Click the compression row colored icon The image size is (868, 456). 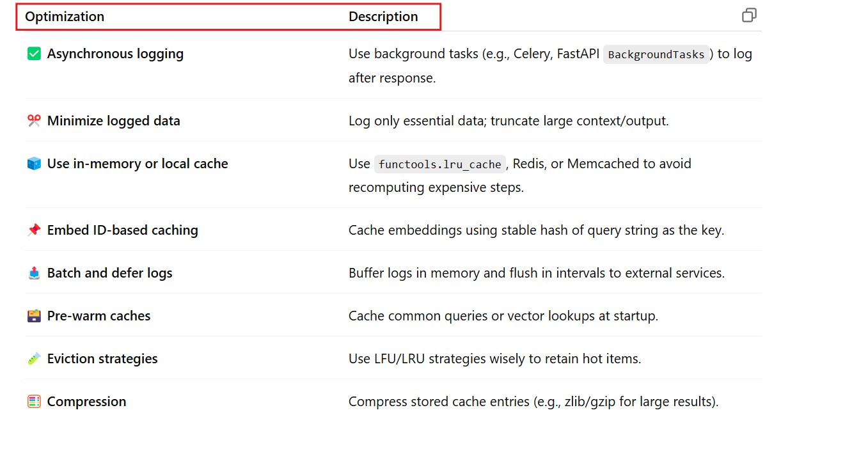coord(34,402)
